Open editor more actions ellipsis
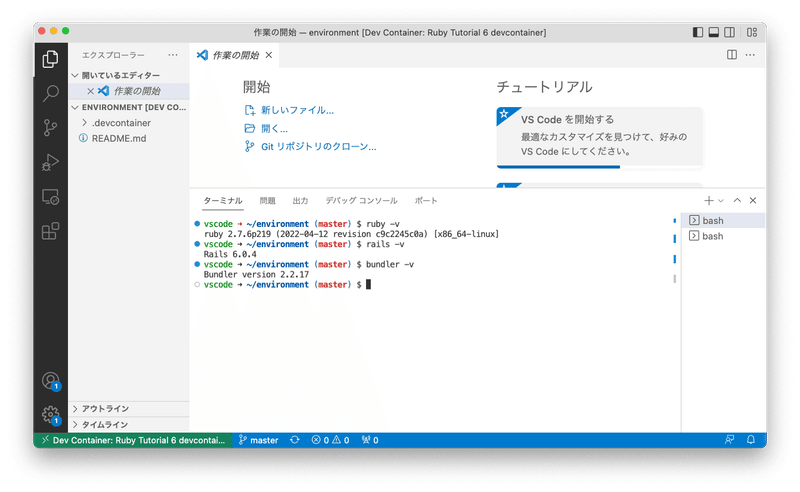800x492 pixels. (750, 55)
